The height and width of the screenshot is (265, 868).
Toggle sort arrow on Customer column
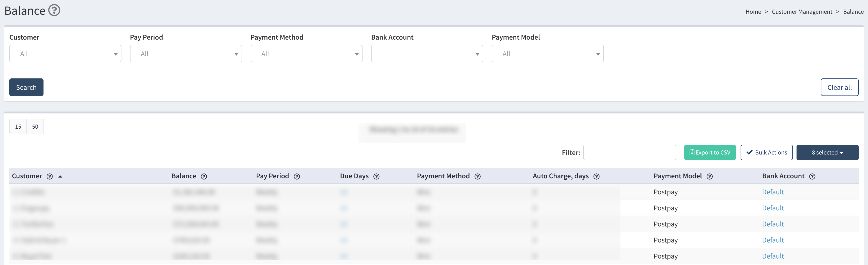[60, 176]
